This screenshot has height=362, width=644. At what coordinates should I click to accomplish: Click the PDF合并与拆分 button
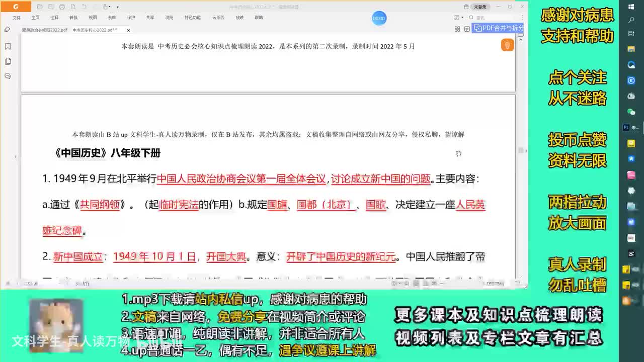(498, 28)
